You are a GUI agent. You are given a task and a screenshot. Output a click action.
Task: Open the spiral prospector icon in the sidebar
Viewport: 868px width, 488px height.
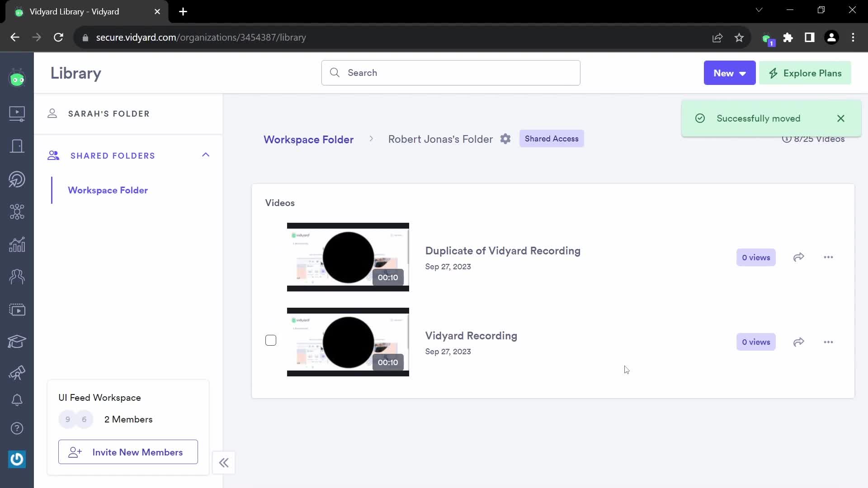pos(17,179)
